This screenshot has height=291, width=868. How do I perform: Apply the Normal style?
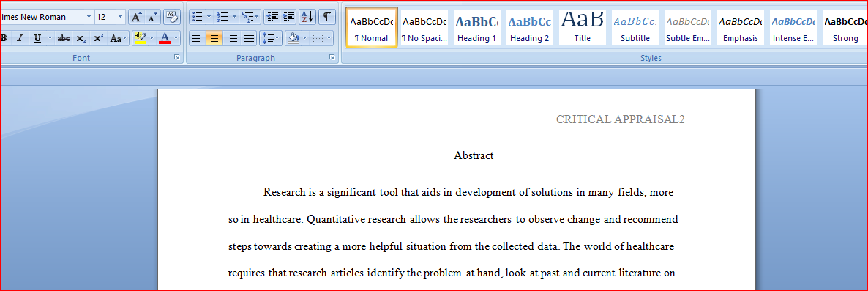(x=372, y=27)
